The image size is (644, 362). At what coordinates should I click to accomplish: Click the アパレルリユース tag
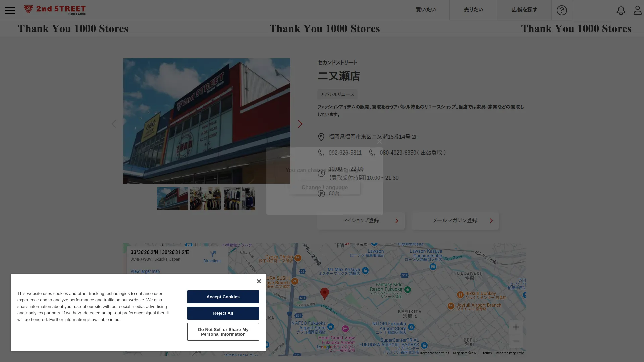point(337,94)
